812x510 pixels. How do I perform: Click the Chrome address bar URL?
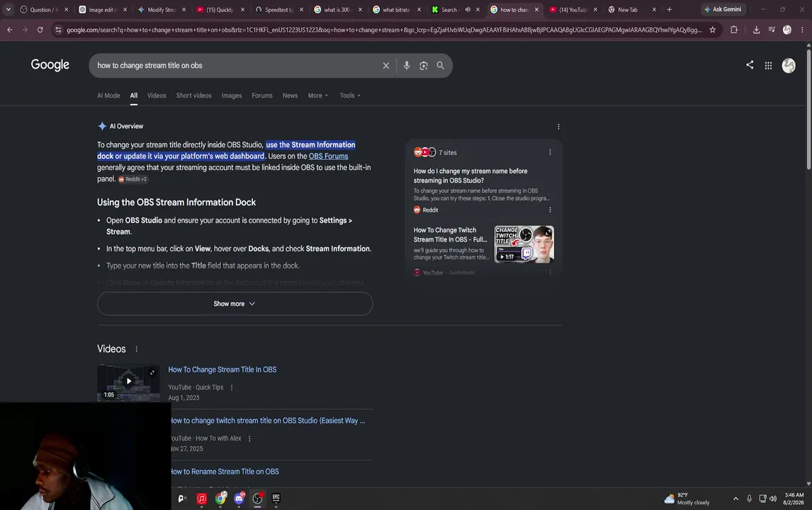point(383,30)
